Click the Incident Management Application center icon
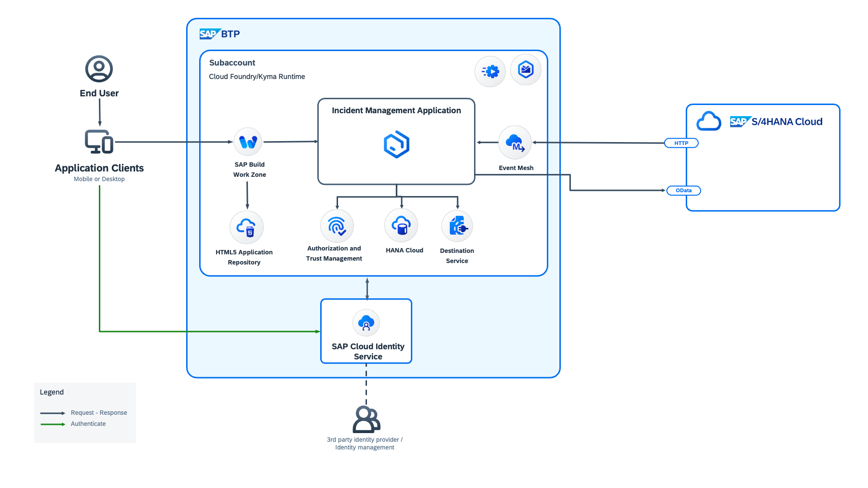 click(396, 145)
